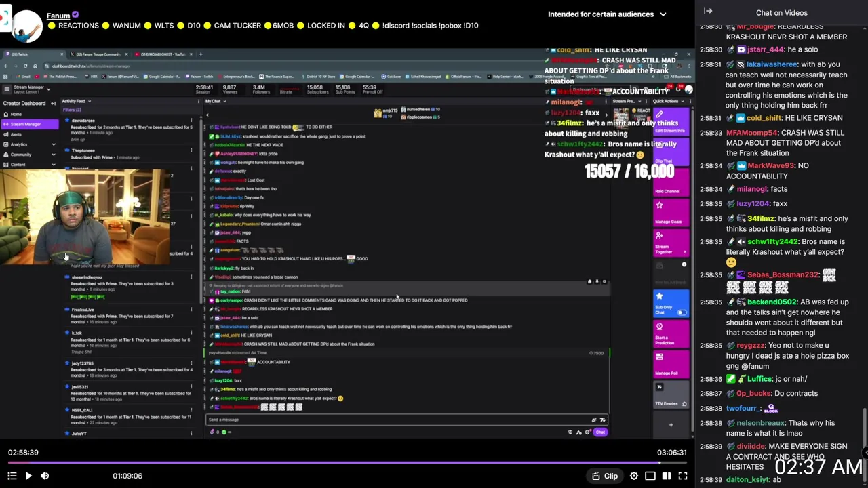Image resolution: width=868 pixels, height=488 pixels.
Task: Click the browser back arrow
Action: (x=5, y=66)
